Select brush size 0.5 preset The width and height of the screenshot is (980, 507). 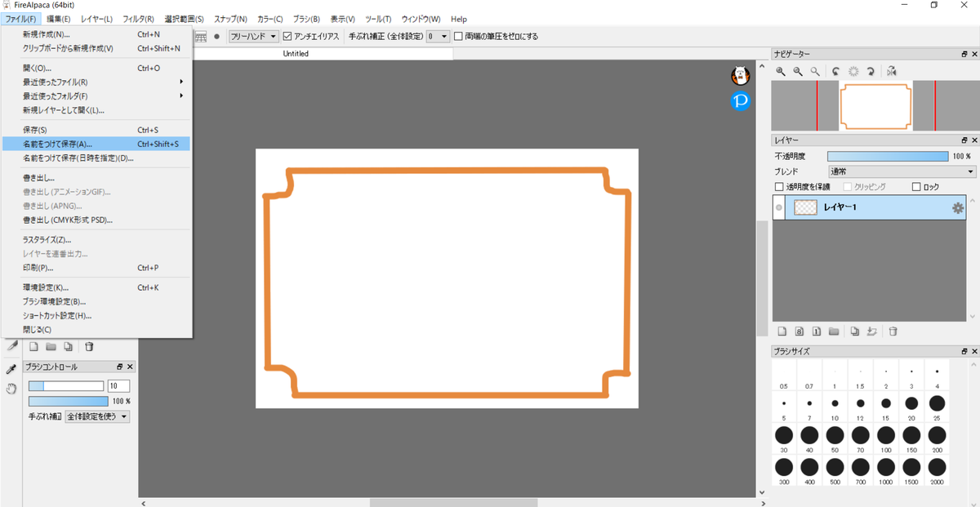click(x=783, y=376)
